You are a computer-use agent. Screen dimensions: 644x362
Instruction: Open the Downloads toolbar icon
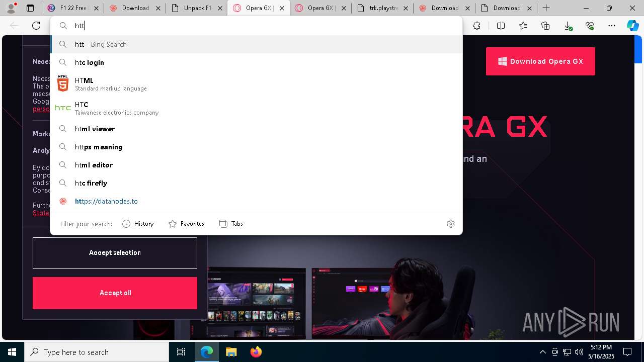[568, 26]
